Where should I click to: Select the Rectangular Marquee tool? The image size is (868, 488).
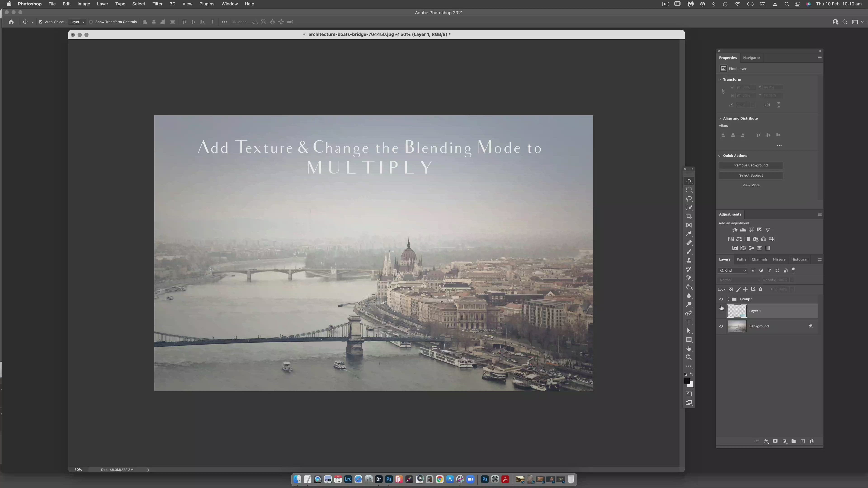(689, 190)
